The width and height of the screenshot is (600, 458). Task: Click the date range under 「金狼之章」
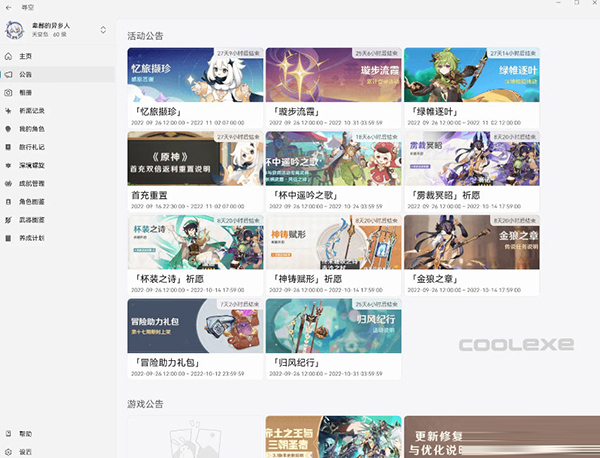pyautogui.click(x=464, y=290)
